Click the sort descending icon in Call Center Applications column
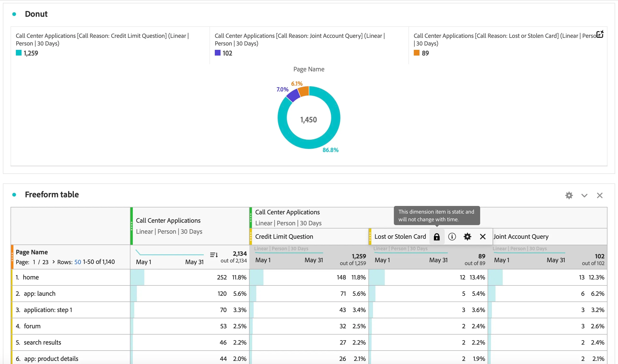Viewport: 618px width, 364px height. [214, 255]
